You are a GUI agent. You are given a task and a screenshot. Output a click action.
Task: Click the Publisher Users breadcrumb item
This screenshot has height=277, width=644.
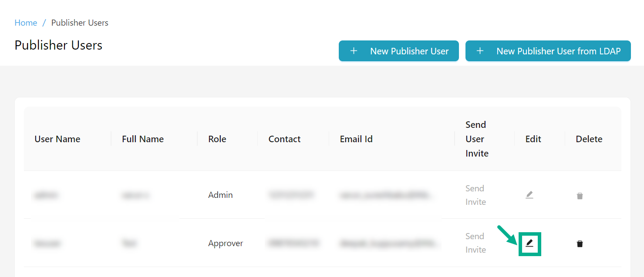click(80, 23)
